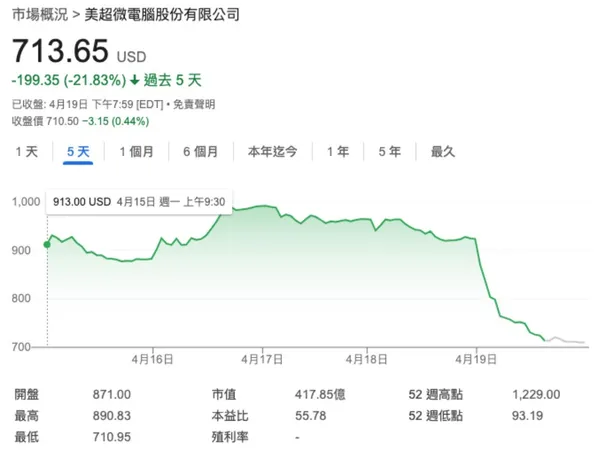Screen dimensions: 600x450
Task: View the 1 年 price history
Action: click(x=338, y=152)
